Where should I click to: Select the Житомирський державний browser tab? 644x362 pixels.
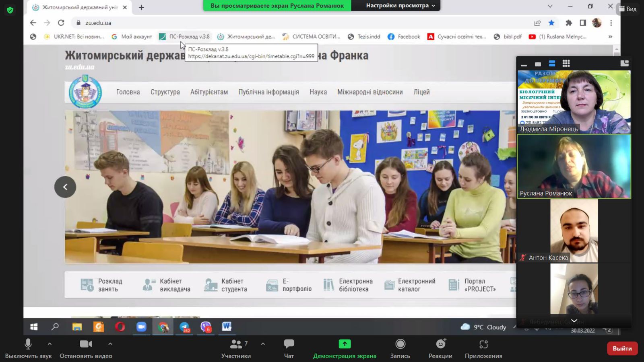80,7
